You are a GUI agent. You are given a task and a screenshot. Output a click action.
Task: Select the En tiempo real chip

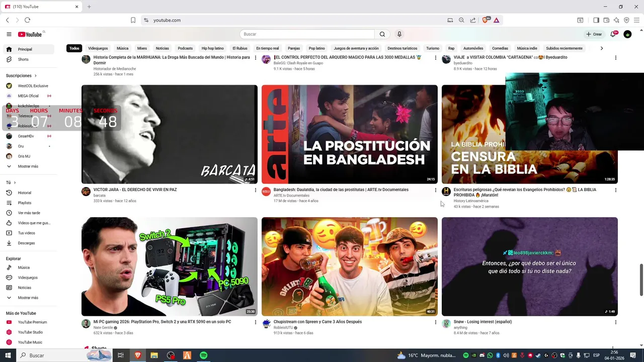[x=267, y=48]
